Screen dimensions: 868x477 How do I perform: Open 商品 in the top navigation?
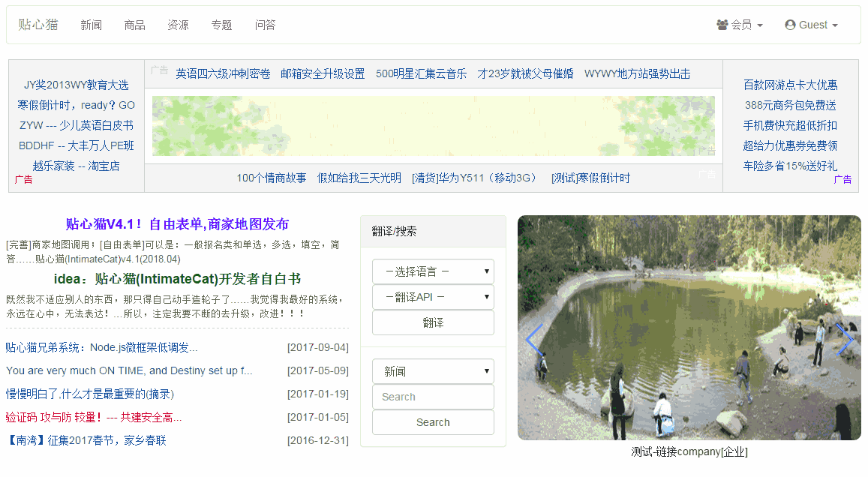point(135,25)
